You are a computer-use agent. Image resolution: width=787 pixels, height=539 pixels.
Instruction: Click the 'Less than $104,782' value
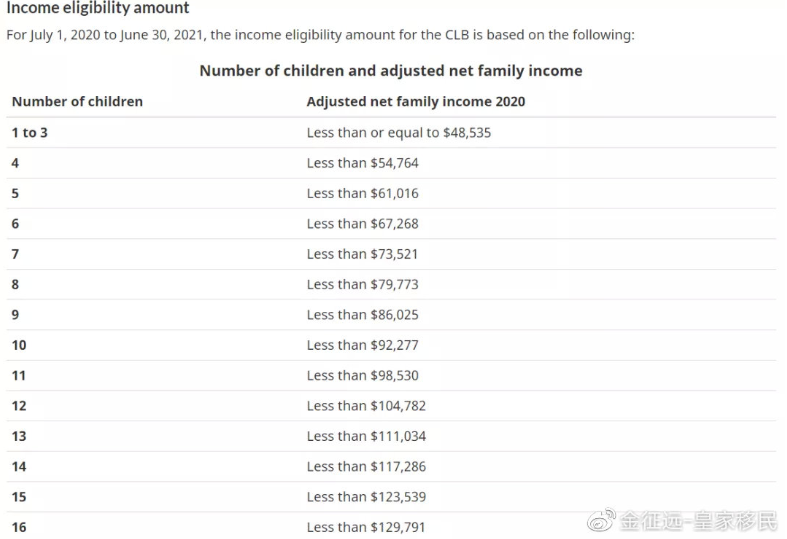[x=366, y=406]
